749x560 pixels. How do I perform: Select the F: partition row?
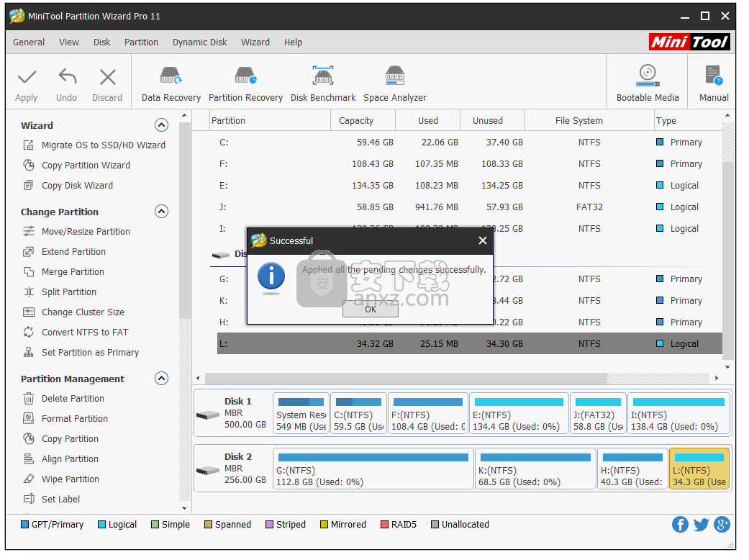click(x=469, y=164)
